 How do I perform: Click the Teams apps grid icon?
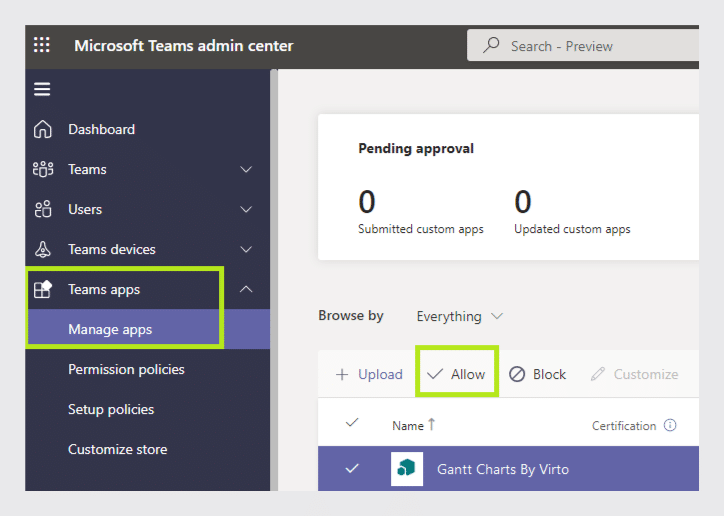point(43,289)
